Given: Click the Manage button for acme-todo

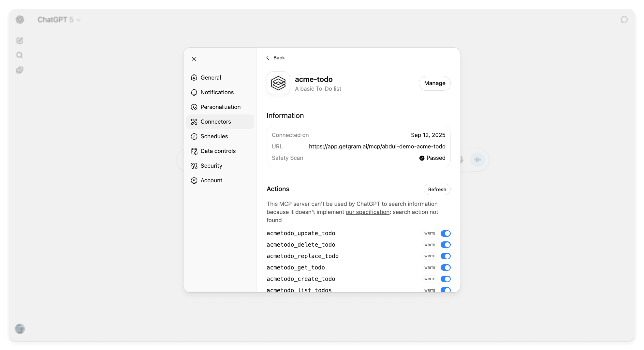Looking at the screenshot, I should point(434,83).
